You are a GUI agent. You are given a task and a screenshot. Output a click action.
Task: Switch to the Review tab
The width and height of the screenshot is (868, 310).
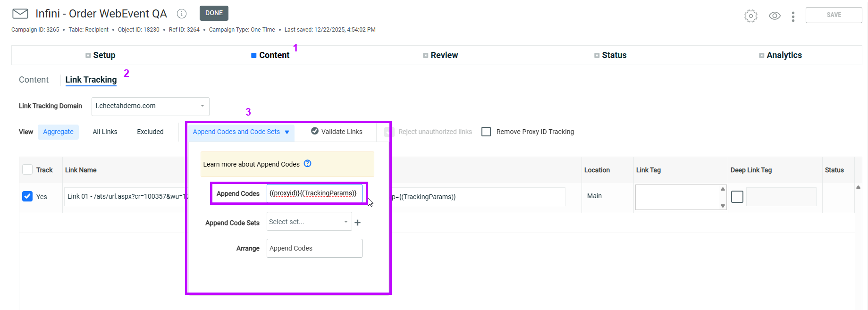(x=444, y=55)
